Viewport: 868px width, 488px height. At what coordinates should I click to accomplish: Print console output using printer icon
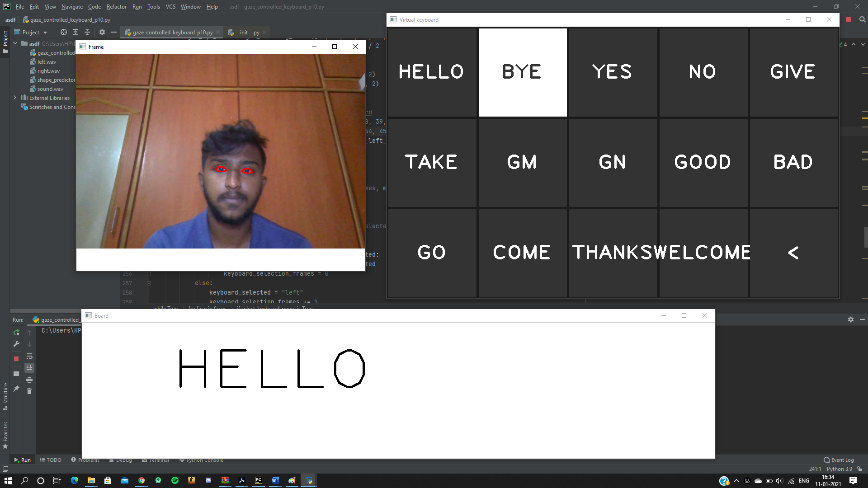click(29, 380)
